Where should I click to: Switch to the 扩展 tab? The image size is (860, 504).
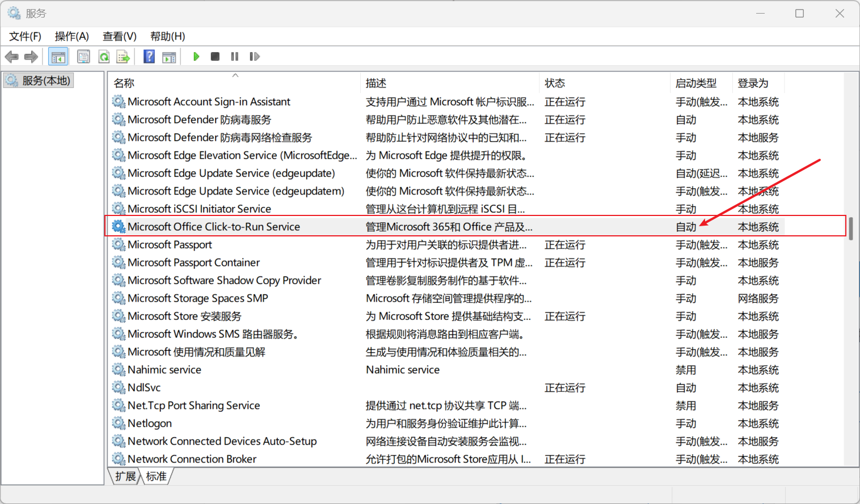pyautogui.click(x=125, y=476)
